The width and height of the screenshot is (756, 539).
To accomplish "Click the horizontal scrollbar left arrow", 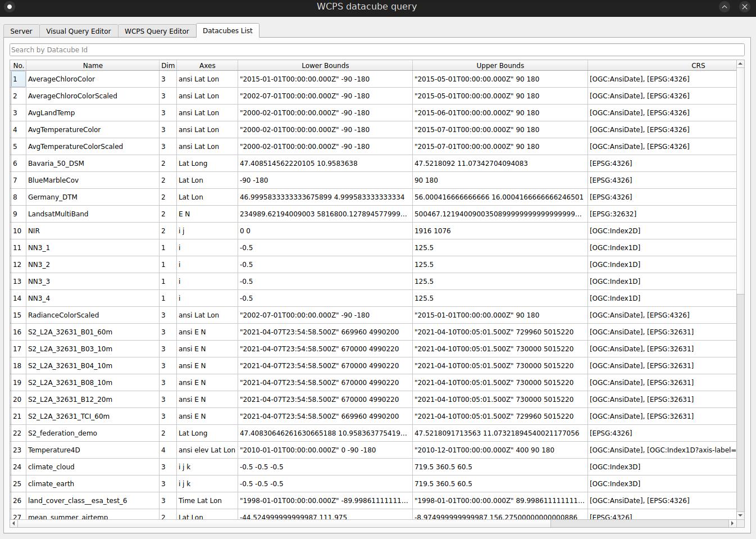I will [15, 524].
